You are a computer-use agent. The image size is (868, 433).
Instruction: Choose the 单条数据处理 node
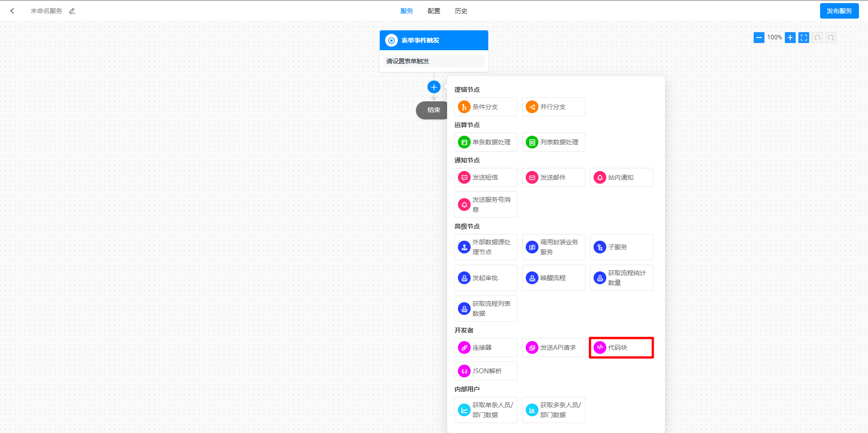(x=486, y=142)
